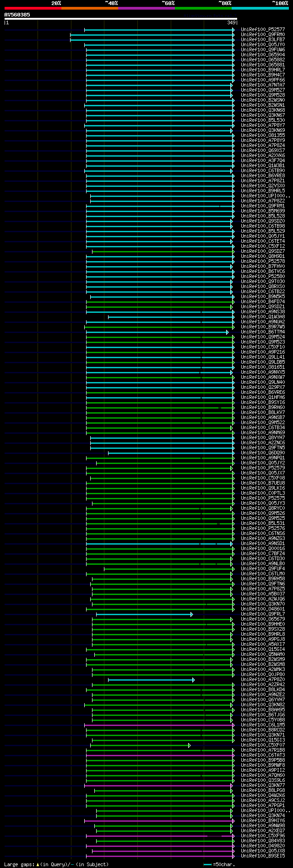The height and width of the screenshot is (868, 293).
Task: Select hit label UniRef100_P52578
Action: pos(263,261)
